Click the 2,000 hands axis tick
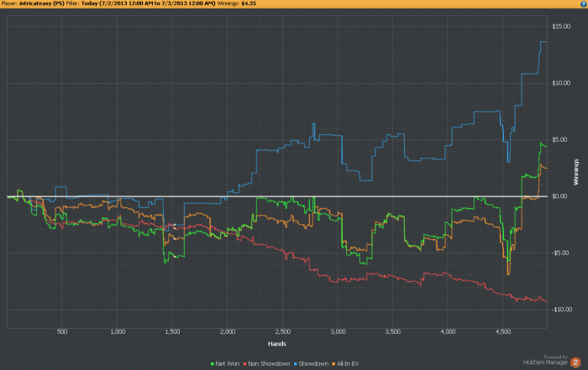The width and height of the screenshot is (588, 370). (228, 331)
